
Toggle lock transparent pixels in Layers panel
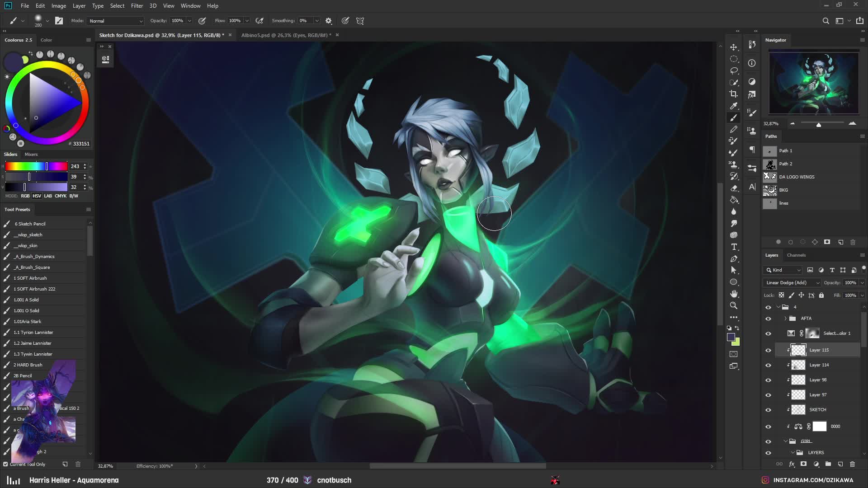[x=781, y=295]
